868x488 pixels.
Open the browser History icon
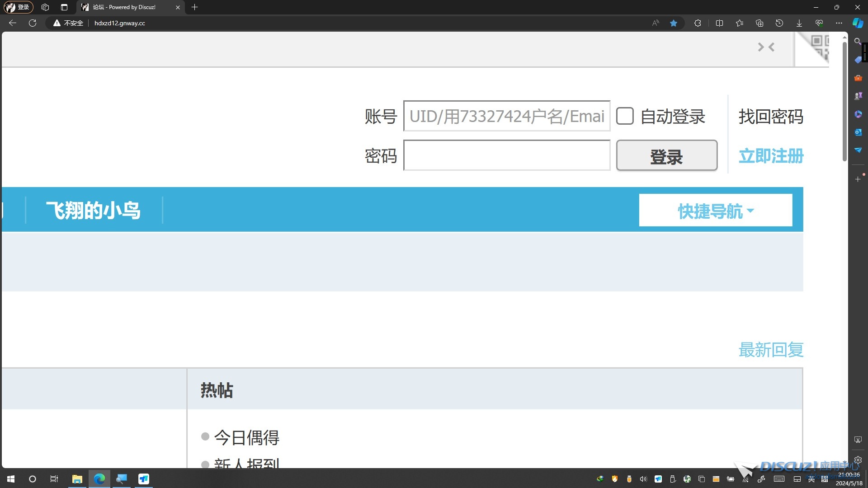779,23
